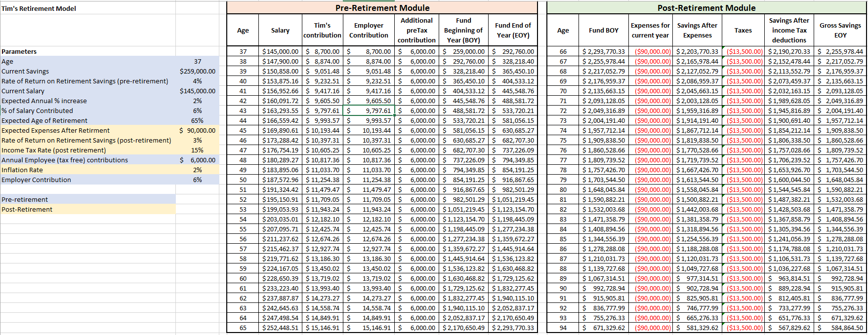Click the pre-retirement age 50 cell
This screenshot has height=335, width=868.
(243, 180)
